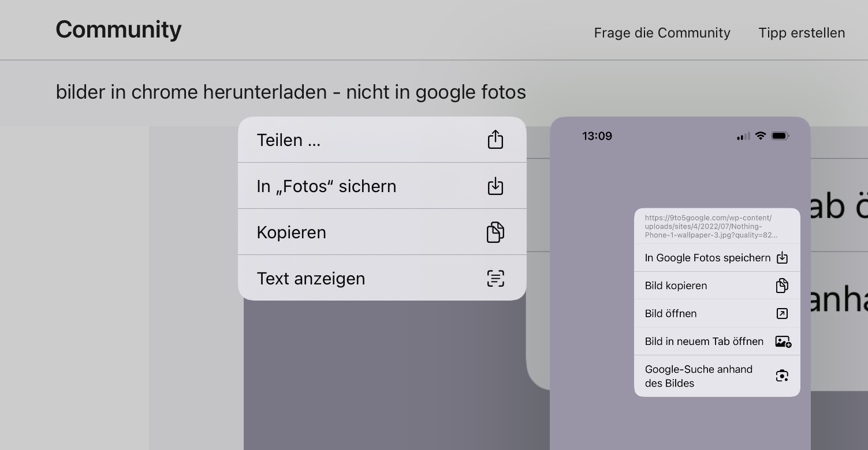Screen dimensions: 868x450
Task: Click the "Tipp erstellen" link
Action: click(x=802, y=33)
